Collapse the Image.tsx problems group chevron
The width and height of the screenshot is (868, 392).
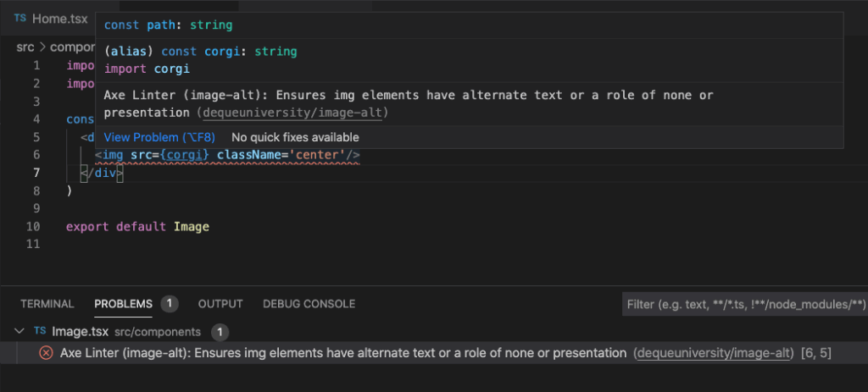pyautogui.click(x=19, y=331)
